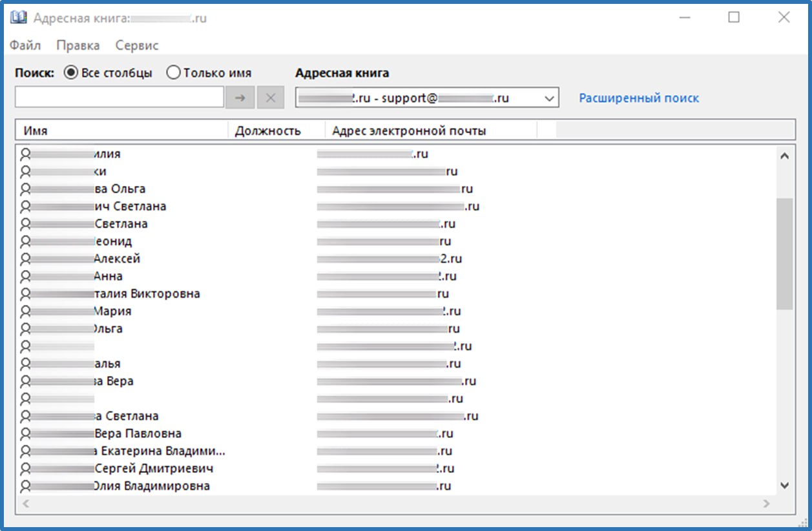Click contact icon beside Вера Павловна
Viewport: 812px width, 531px height.
[26, 433]
